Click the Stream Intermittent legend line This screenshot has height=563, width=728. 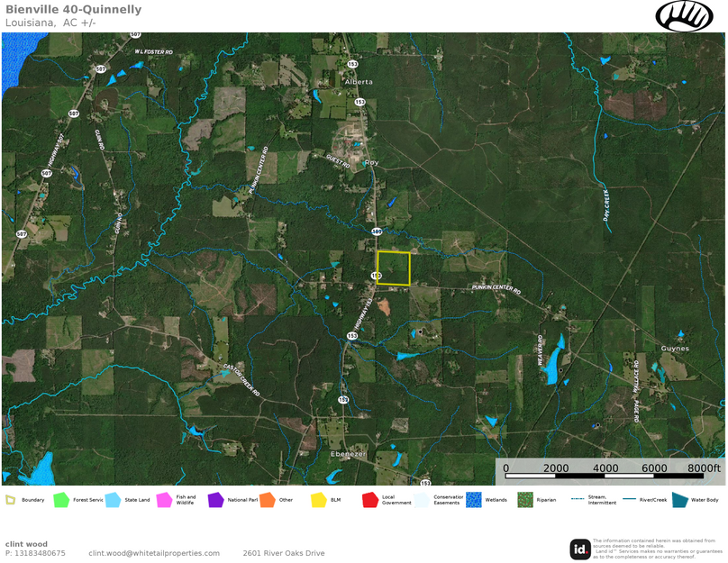click(577, 500)
